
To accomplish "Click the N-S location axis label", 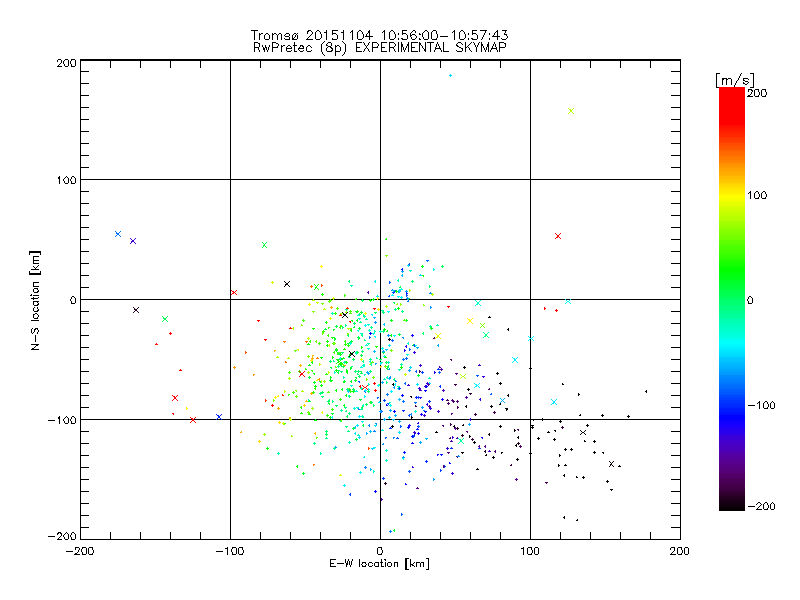I will [35, 301].
